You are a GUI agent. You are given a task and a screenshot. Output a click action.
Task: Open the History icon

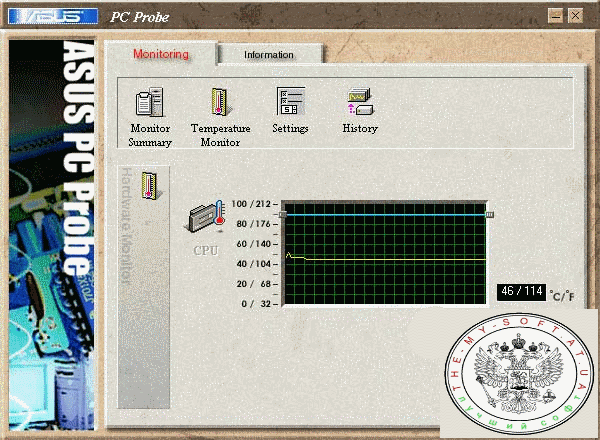click(360, 102)
